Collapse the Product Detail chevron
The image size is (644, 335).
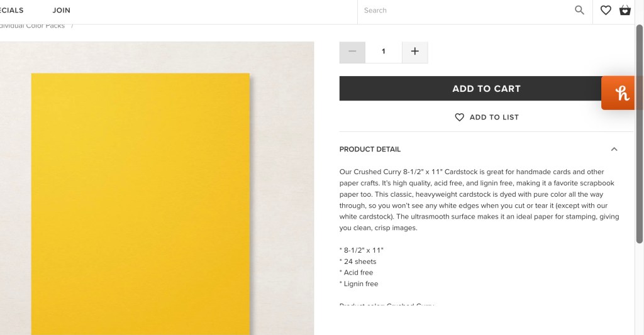tap(614, 150)
